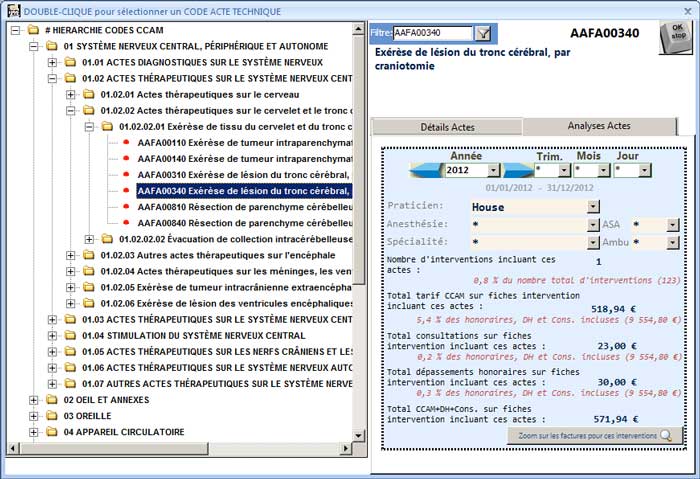The height and width of the screenshot is (479, 700).
Task: Collapse 01.02 ACTES THÉRAPEUTIQUES node
Action: (x=52, y=79)
